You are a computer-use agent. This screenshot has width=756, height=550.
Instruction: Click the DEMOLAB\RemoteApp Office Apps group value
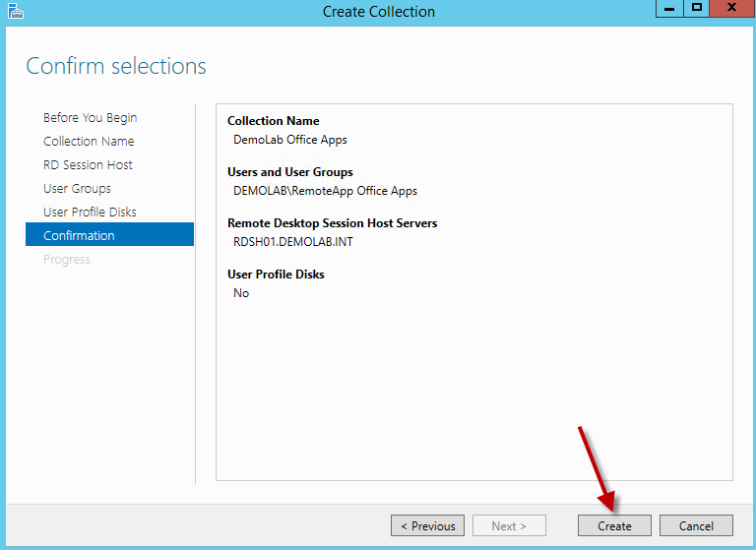(x=325, y=191)
